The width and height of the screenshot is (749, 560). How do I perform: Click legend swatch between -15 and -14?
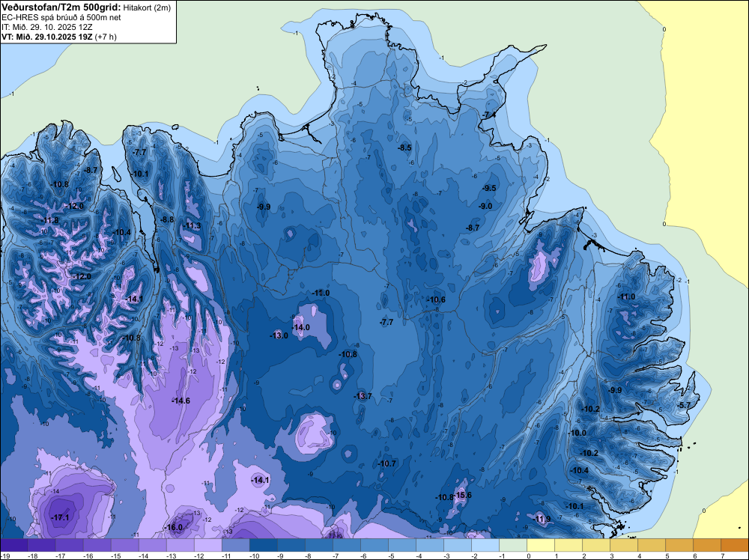point(124,545)
